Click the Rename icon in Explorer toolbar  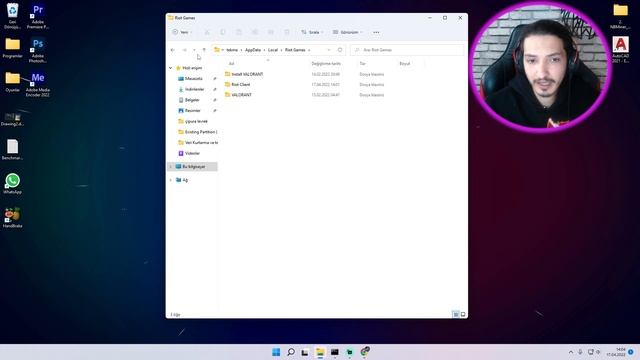tap(255, 32)
